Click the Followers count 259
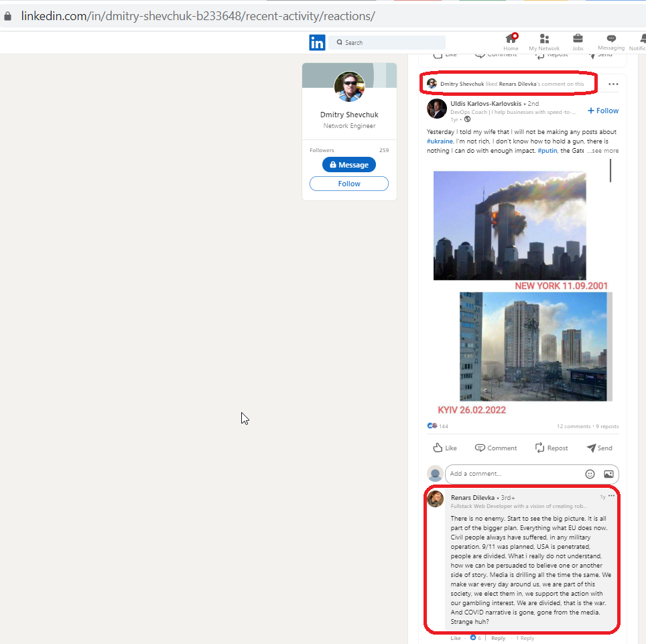646x644 pixels. point(384,150)
